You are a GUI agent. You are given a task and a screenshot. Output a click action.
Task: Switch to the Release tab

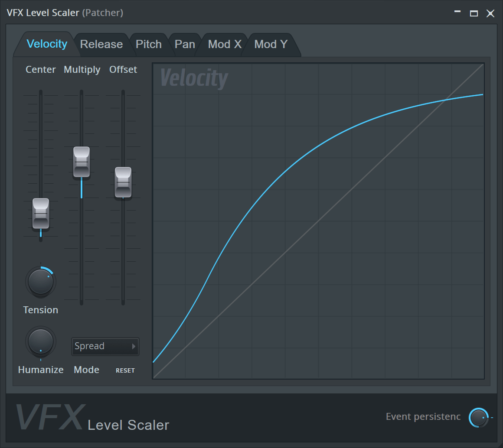tap(101, 44)
